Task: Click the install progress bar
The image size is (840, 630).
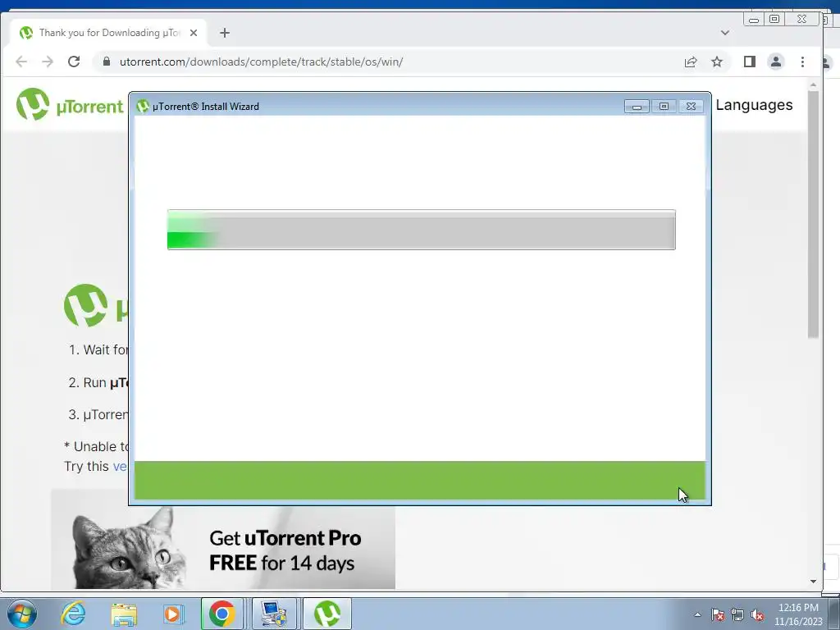Action: pos(421,230)
